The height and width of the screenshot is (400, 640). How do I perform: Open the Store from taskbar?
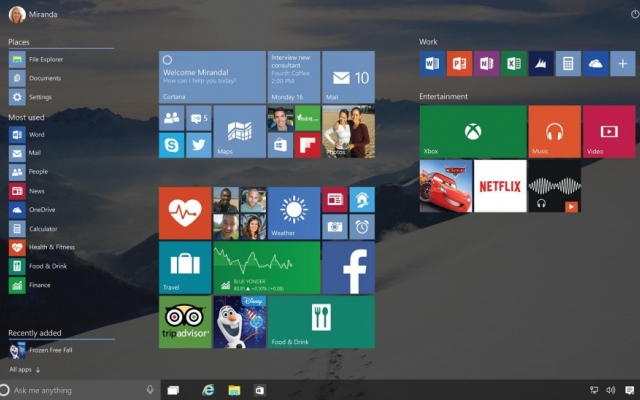(260, 391)
